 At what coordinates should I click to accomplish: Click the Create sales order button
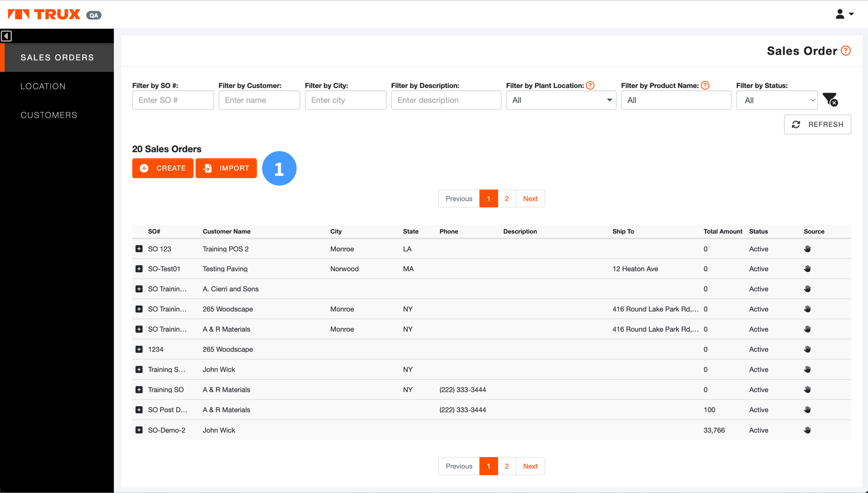pos(163,168)
